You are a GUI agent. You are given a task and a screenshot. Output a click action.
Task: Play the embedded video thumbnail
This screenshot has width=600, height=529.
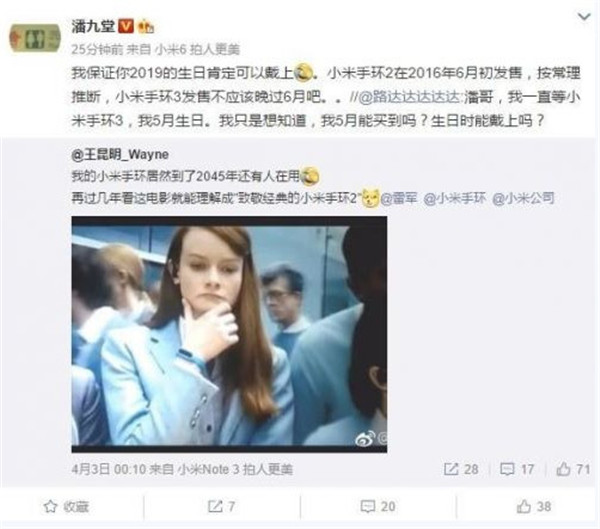(229, 334)
